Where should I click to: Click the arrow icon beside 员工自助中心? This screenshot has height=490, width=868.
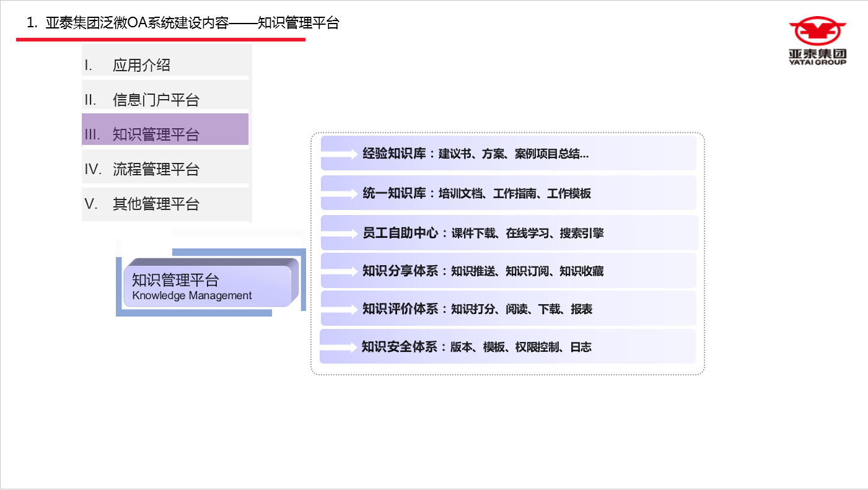coord(340,234)
